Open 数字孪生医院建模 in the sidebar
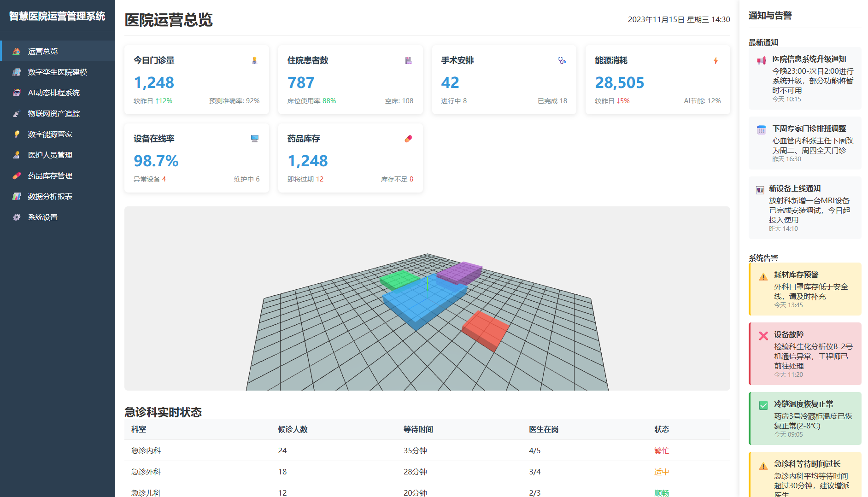This screenshot has height=497, width=868. [58, 72]
